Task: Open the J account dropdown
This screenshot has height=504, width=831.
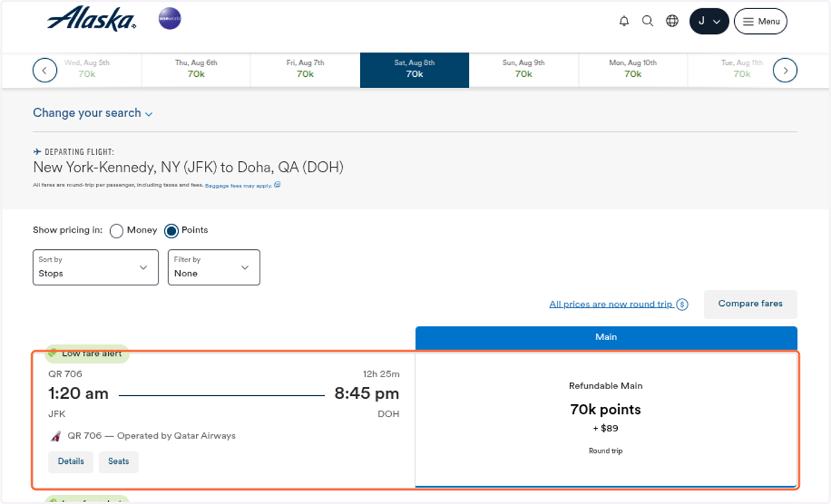Action: point(709,21)
